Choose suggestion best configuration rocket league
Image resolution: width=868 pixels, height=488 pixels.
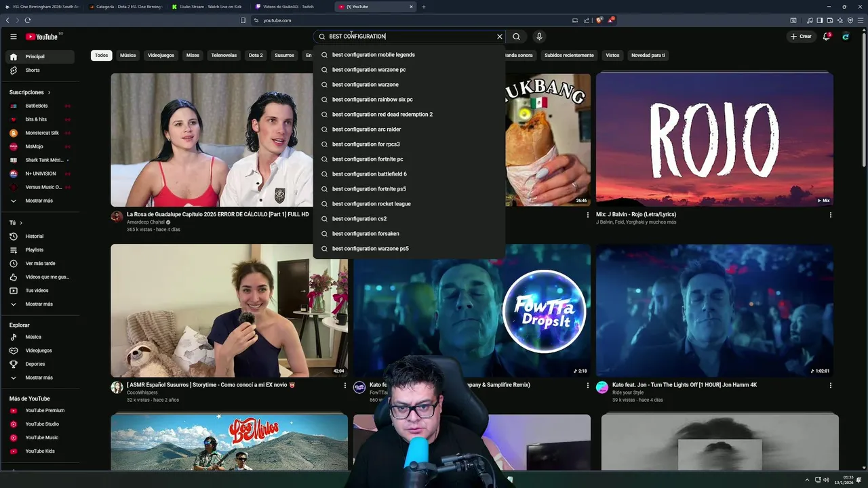click(x=409, y=204)
